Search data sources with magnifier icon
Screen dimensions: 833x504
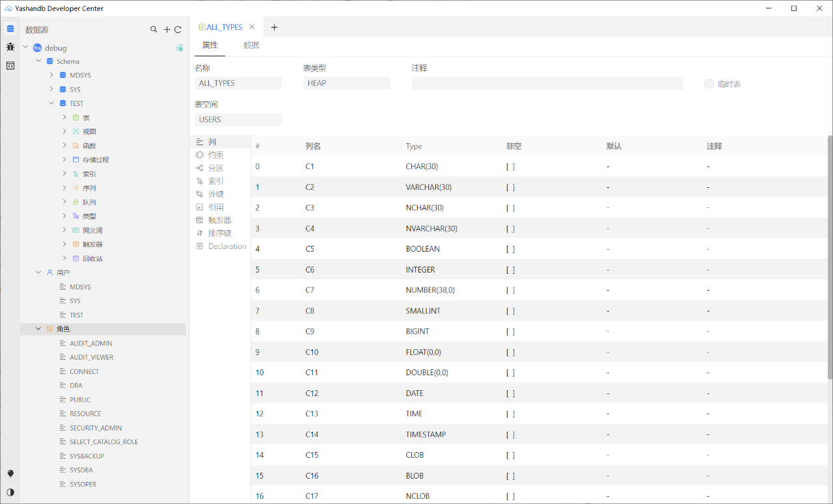(x=154, y=29)
